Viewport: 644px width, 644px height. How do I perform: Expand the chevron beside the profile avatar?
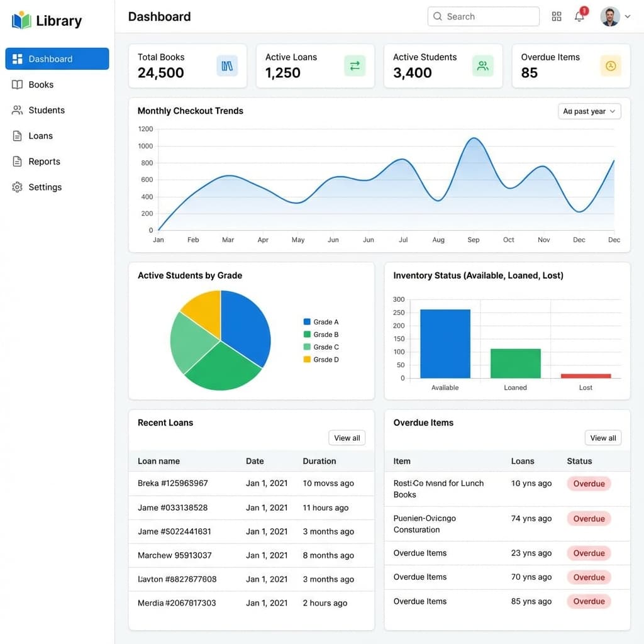click(x=627, y=17)
